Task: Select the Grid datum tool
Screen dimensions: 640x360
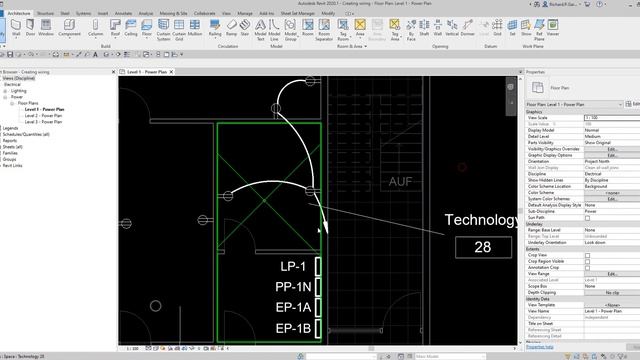Action: (497, 28)
